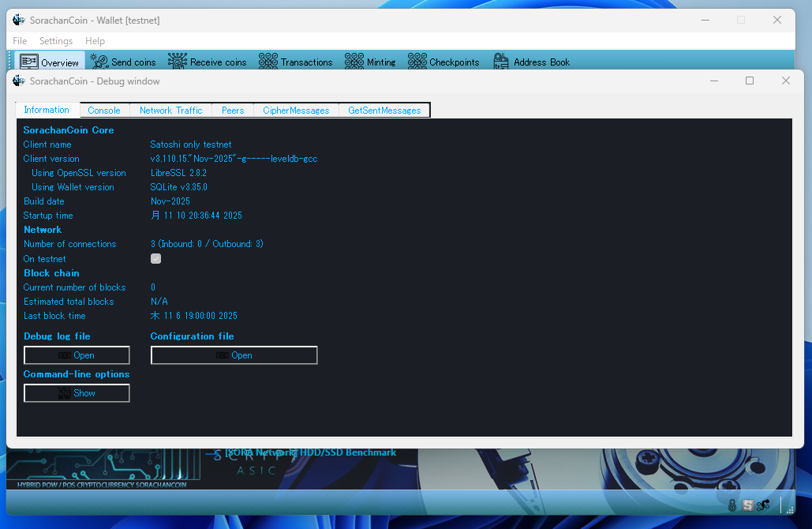This screenshot has width=812, height=529.
Task: Switch to the Network Traffic tab
Action: (x=170, y=111)
